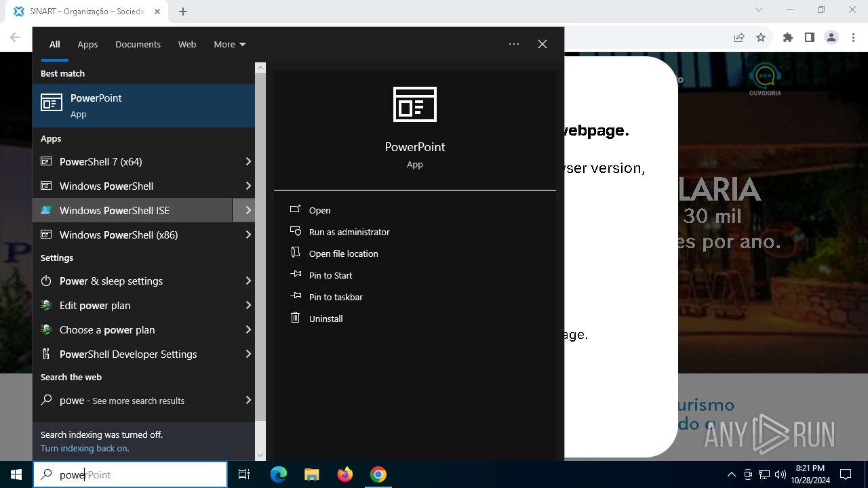Switch to the Apps search tab
The height and width of the screenshot is (488, 868).
click(x=87, y=44)
